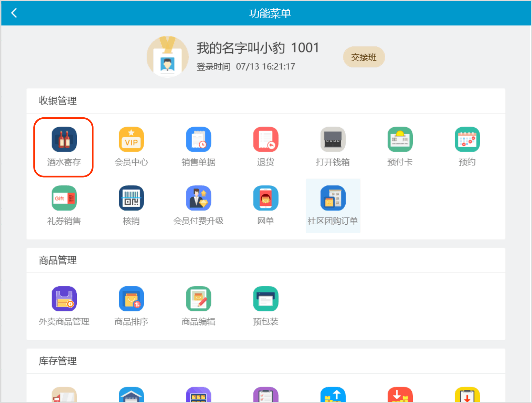Viewport: 532px width, 403px height.
Task: Open the 预付卡 prepaid card icon
Action: (x=400, y=139)
